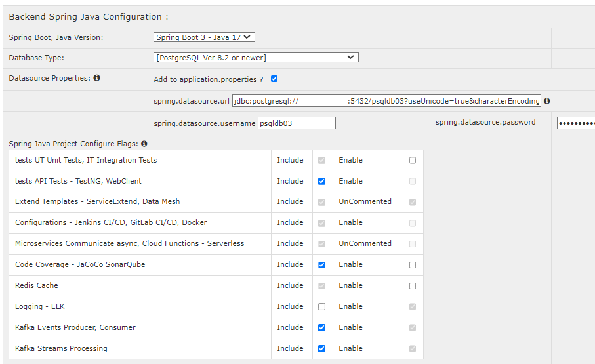
Task: Toggle Include checkbox for Code Coverage JaCoCo
Action: pyautogui.click(x=322, y=264)
